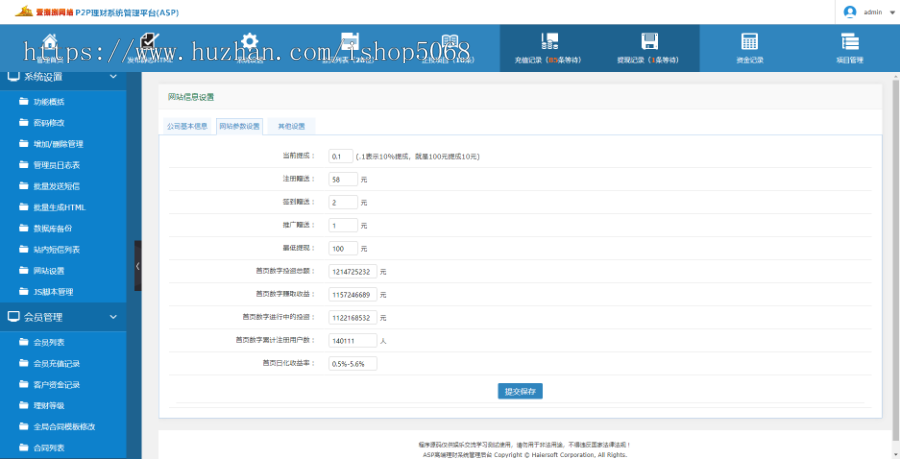The width and height of the screenshot is (900, 459).
Task: Open the admin account dropdown arrow
Action: [889, 12]
